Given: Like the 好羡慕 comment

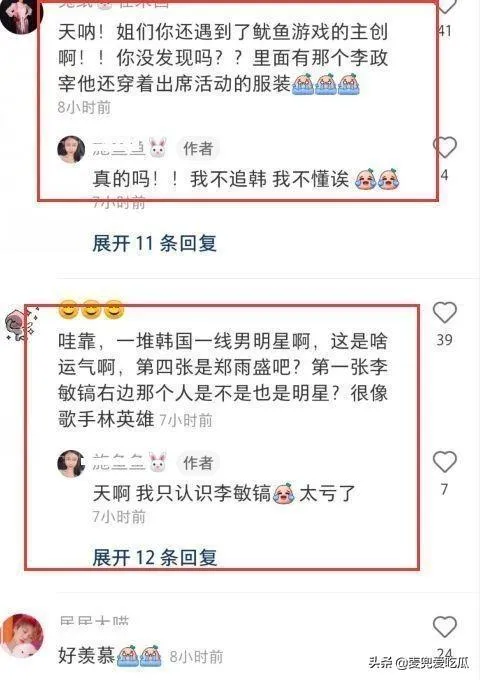Looking at the screenshot, I should 444,627.
